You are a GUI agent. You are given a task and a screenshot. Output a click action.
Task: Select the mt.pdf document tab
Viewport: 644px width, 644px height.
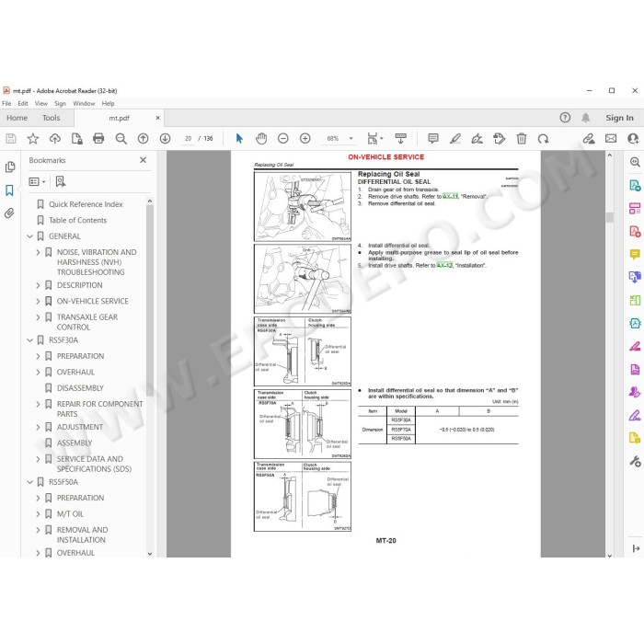[119, 119]
